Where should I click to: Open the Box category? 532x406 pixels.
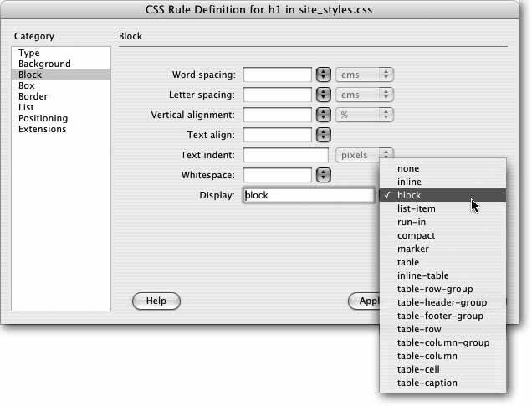coord(27,85)
